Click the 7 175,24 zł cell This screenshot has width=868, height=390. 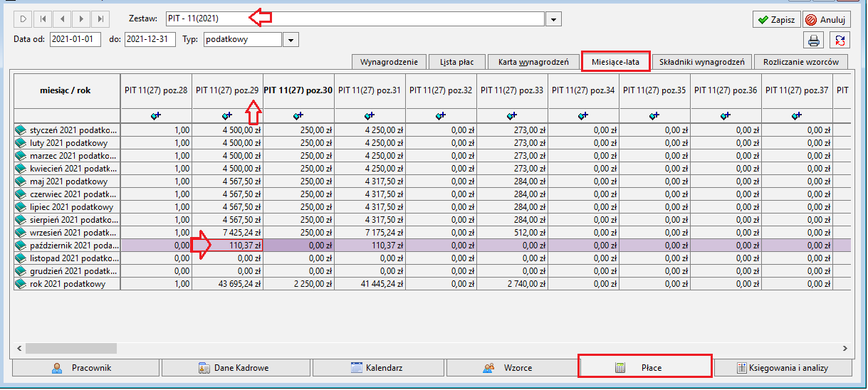[x=370, y=233]
